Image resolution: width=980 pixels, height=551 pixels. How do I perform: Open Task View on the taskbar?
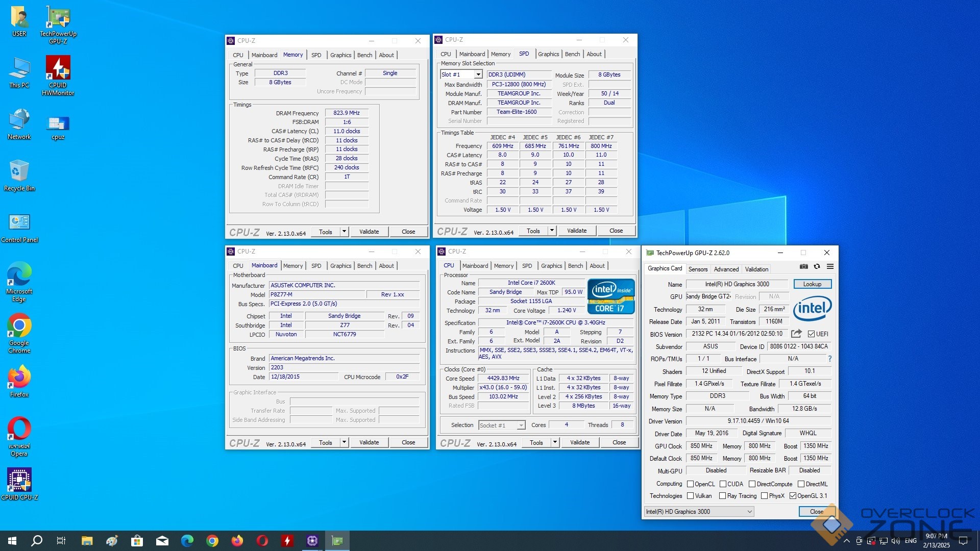(x=61, y=541)
